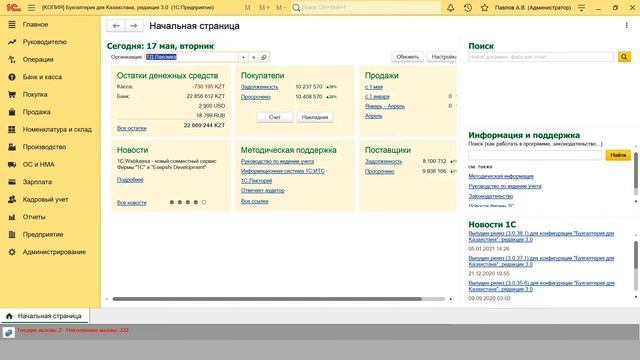Clear the Организация field with x

(253, 57)
